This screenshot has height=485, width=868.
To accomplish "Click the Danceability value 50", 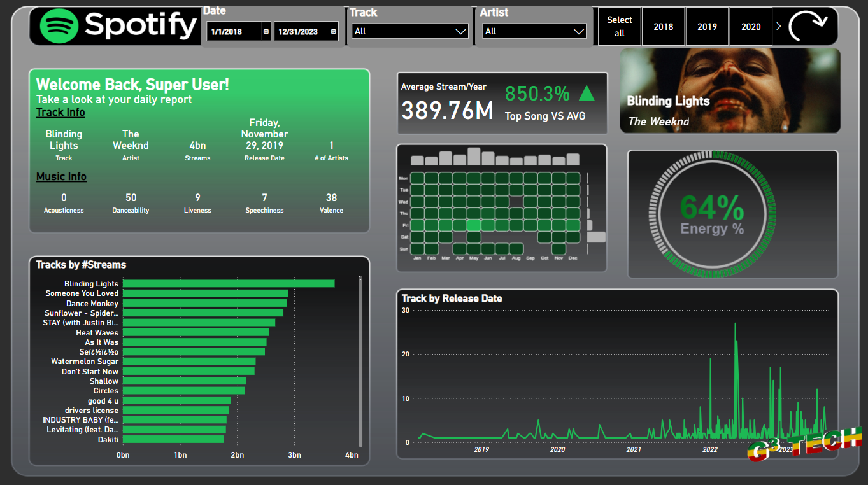I will pyautogui.click(x=131, y=198).
